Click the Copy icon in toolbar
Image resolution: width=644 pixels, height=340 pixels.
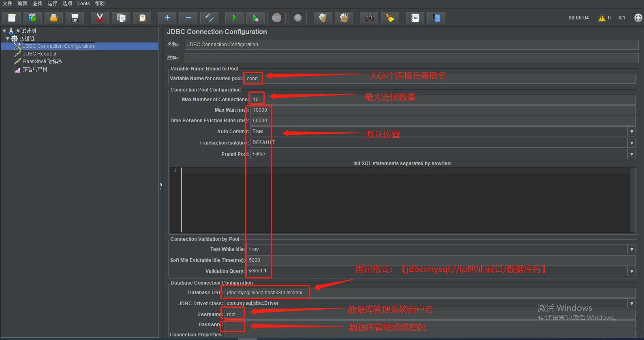121,18
